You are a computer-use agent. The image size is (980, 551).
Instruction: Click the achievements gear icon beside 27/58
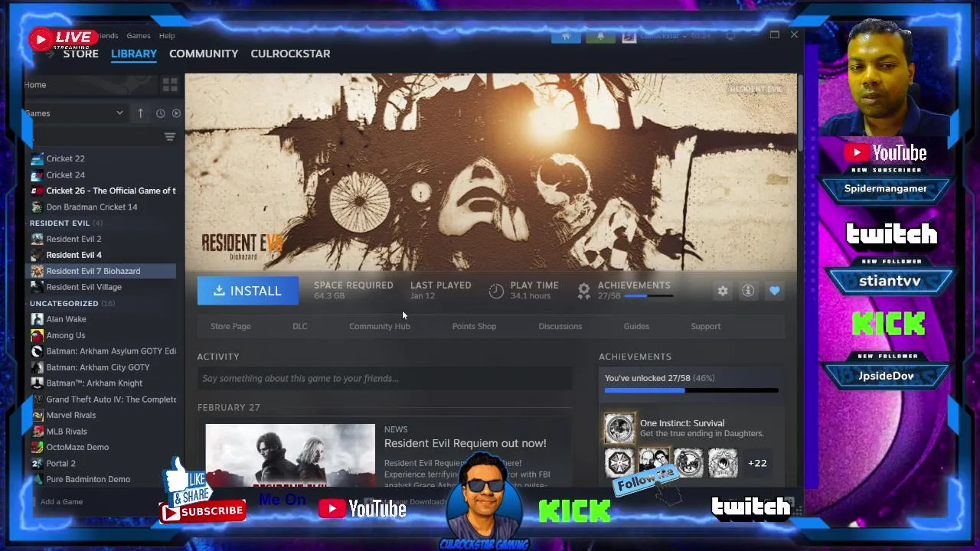(584, 291)
